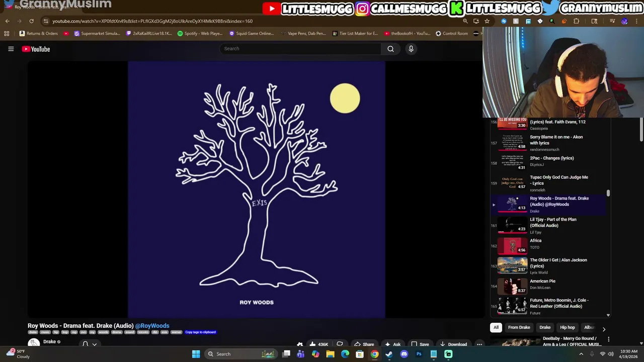
Task: Select the Hip hop filter chip
Action: tap(568, 327)
